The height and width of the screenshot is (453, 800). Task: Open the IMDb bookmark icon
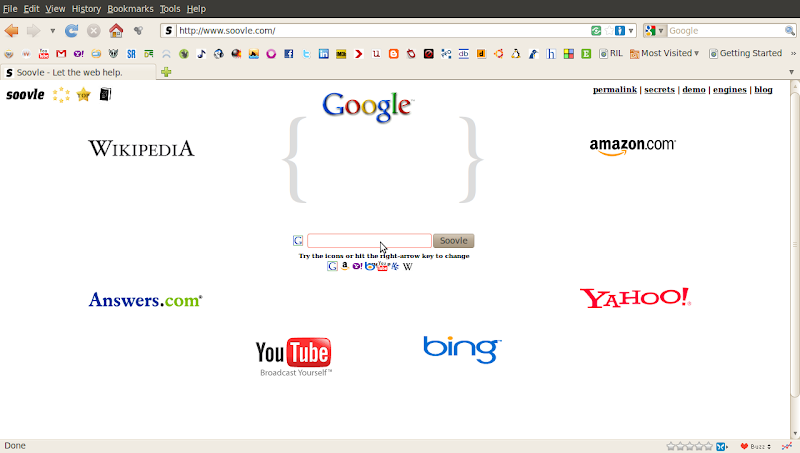pyautogui.click(x=341, y=53)
